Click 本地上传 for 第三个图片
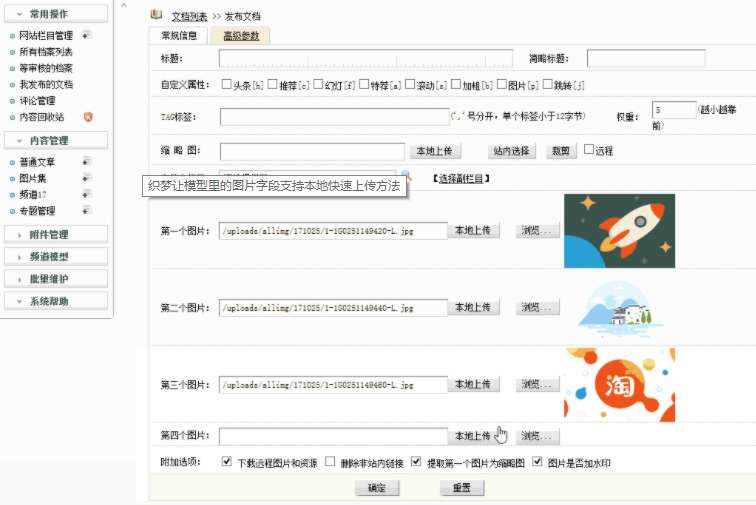 (x=473, y=384)
